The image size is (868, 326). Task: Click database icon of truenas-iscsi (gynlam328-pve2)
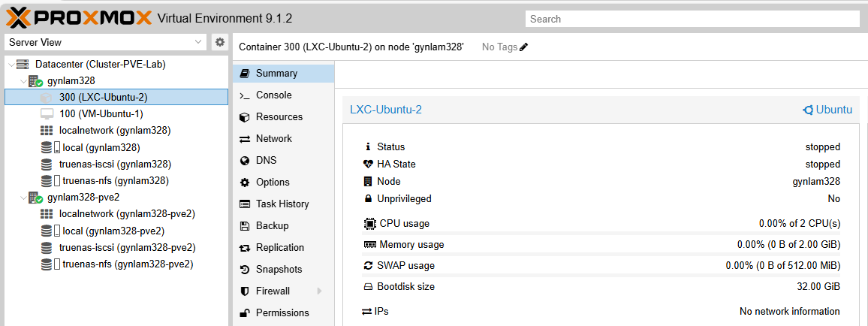47,247
